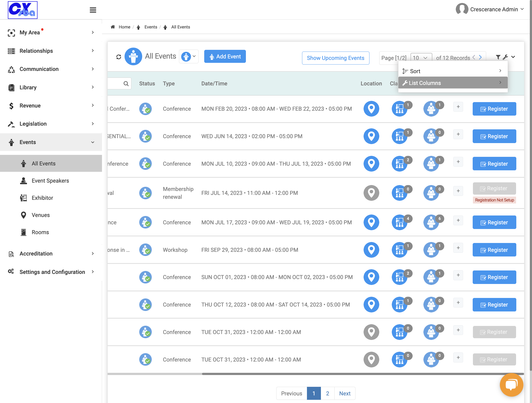
Task: Open the Sort submenu
Action: tap(453, 71)
